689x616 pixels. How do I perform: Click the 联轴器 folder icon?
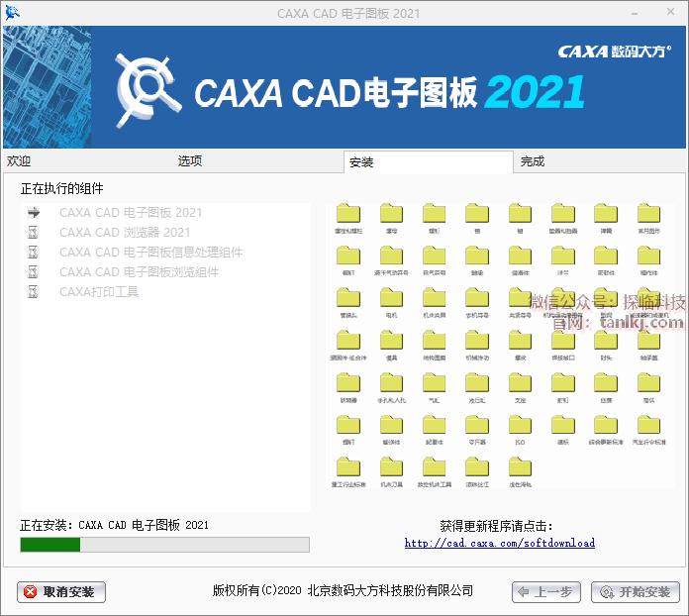pyautogui.click(x=348, y=382)
